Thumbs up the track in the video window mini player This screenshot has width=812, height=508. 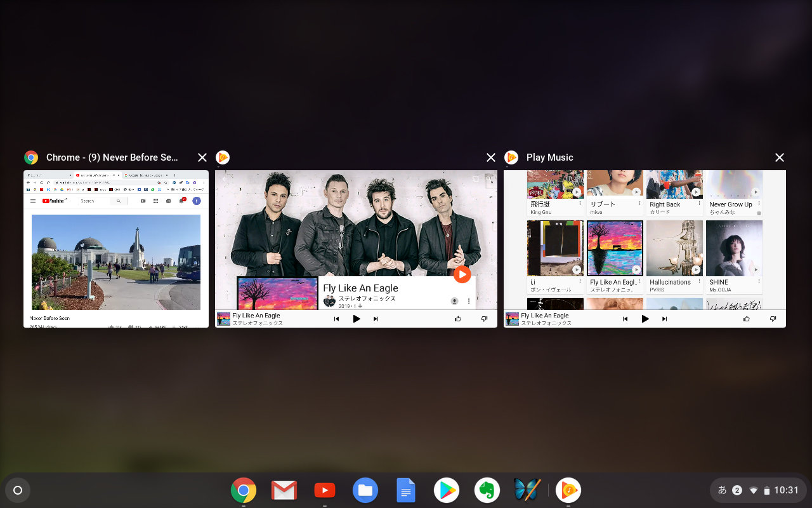coord(457,319)
